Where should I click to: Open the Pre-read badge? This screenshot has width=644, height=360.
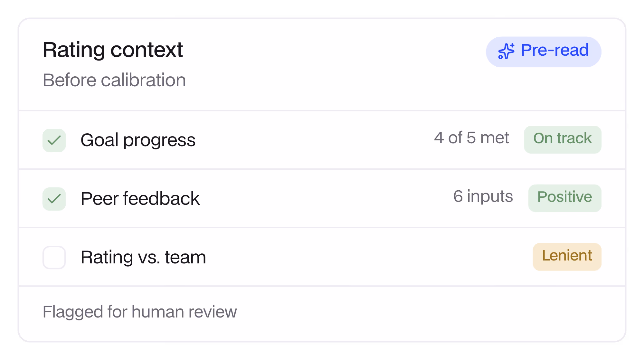[544, 52]
